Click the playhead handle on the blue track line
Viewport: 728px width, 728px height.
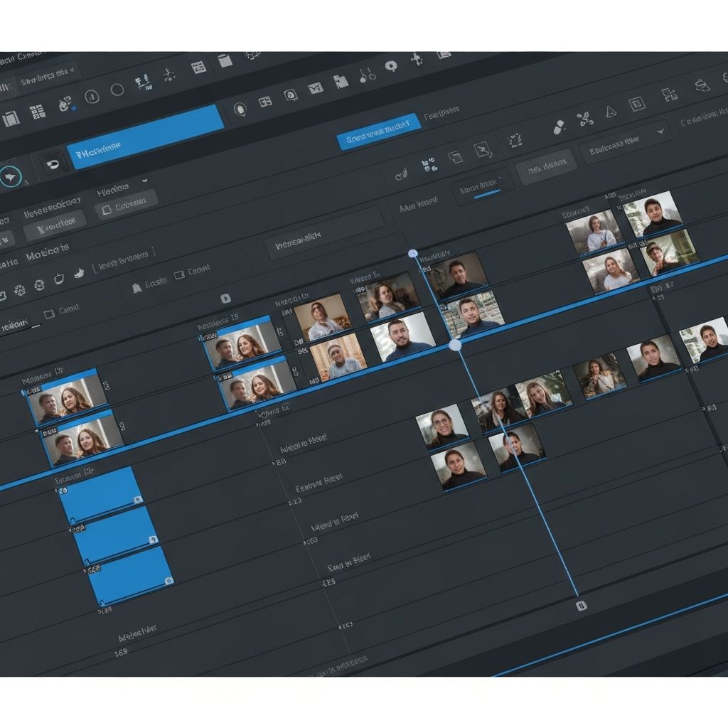[455, 345]
